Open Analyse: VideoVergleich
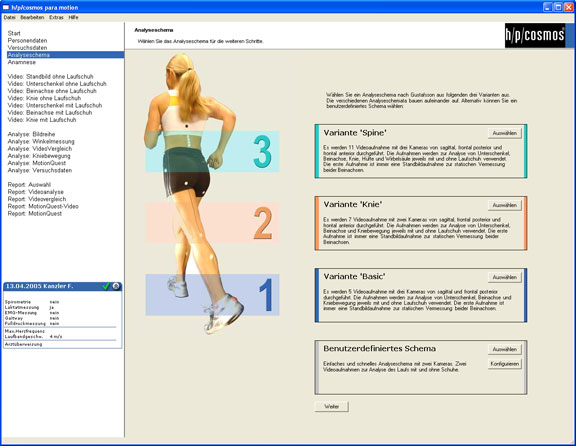The height and width of the screenshot is (446, 576). 40,148
